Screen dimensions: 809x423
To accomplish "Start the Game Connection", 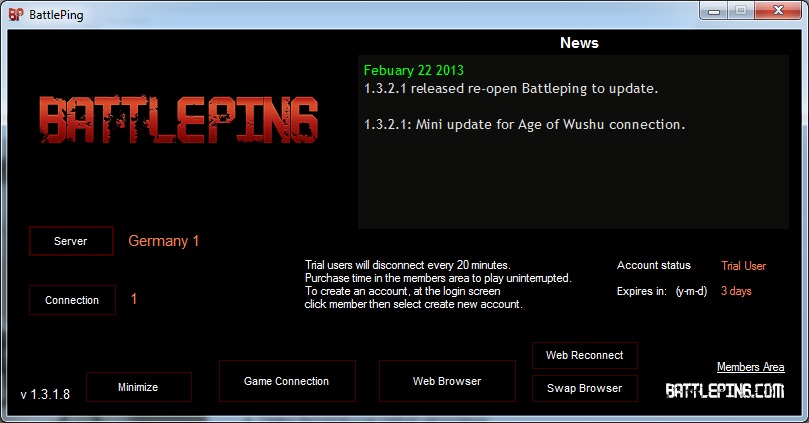I will tap(287, 381).
